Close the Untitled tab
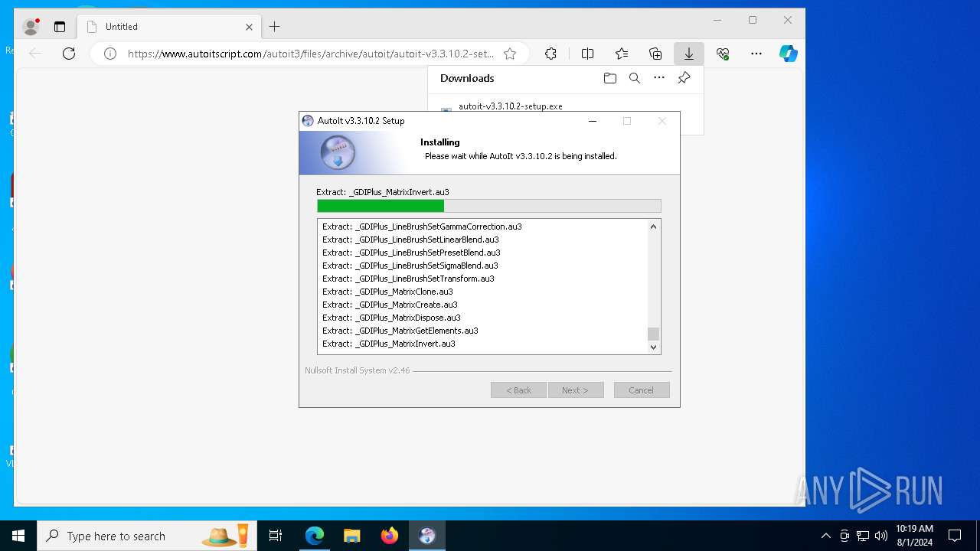This screenshot has height=551, width=980. tap(249, 27)
